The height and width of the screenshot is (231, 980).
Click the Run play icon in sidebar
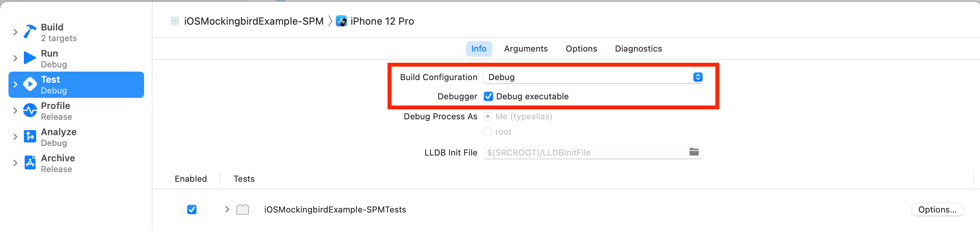pos(30,58)
